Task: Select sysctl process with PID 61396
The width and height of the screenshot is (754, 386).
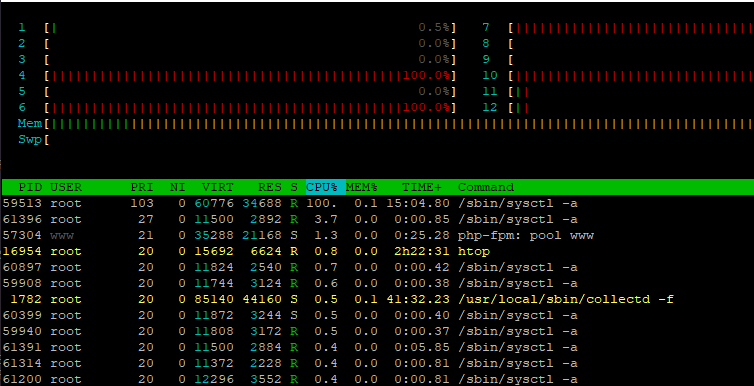Action: pyautogui.click(x=377, y=220)
